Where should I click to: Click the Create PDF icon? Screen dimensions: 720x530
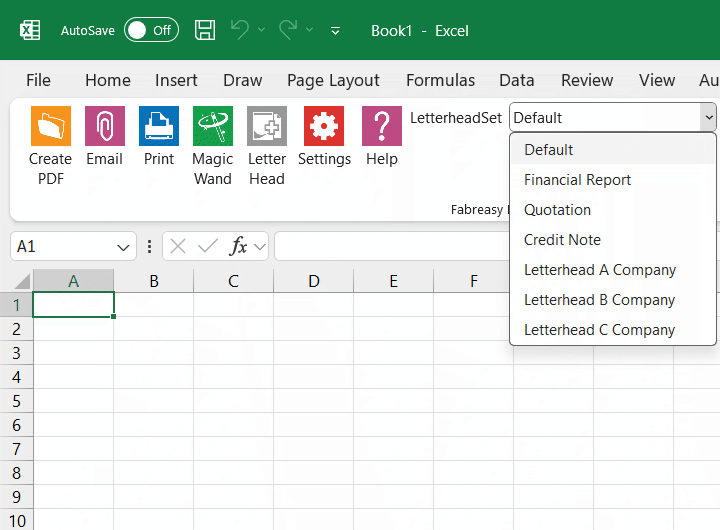50,127
